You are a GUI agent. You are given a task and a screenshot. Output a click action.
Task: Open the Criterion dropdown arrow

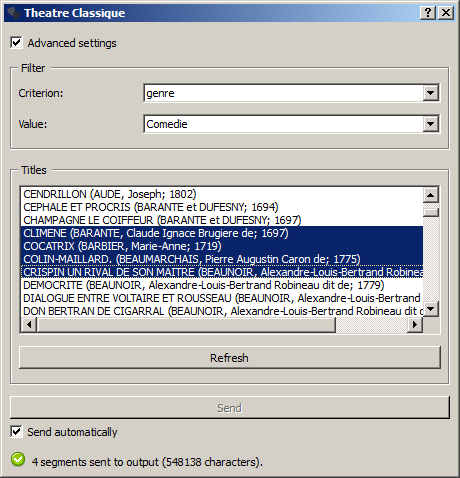[431, 93]
